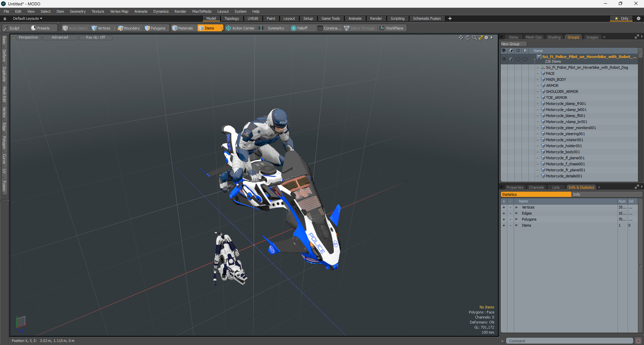Click the Statistics button
This screenshot has width=644, height=345.
(x=536, y=194)
